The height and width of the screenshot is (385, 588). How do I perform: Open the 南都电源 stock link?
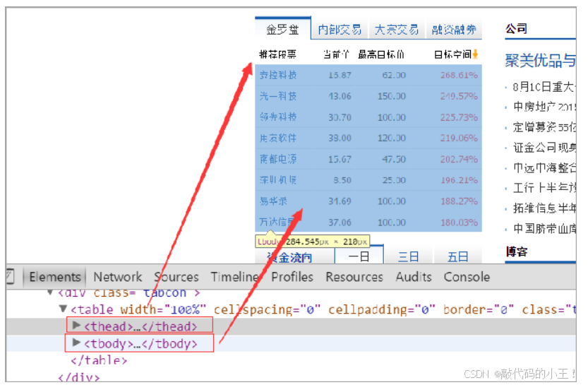coord(278,159)
